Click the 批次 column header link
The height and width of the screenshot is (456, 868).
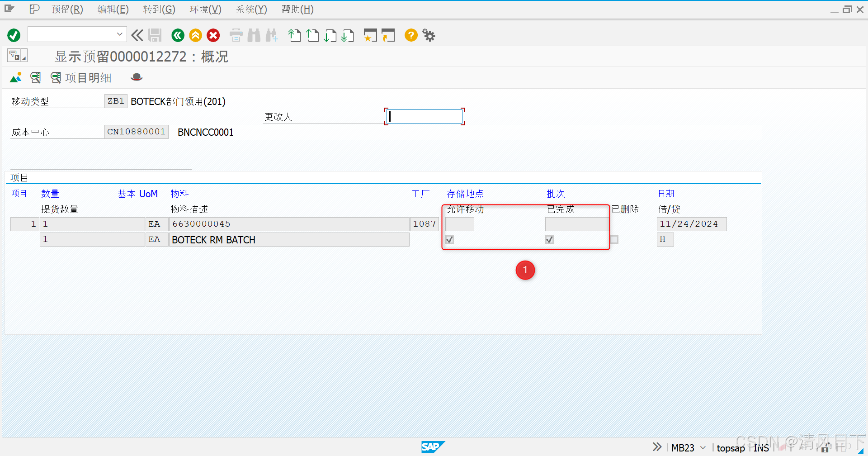tap(556, 194)
